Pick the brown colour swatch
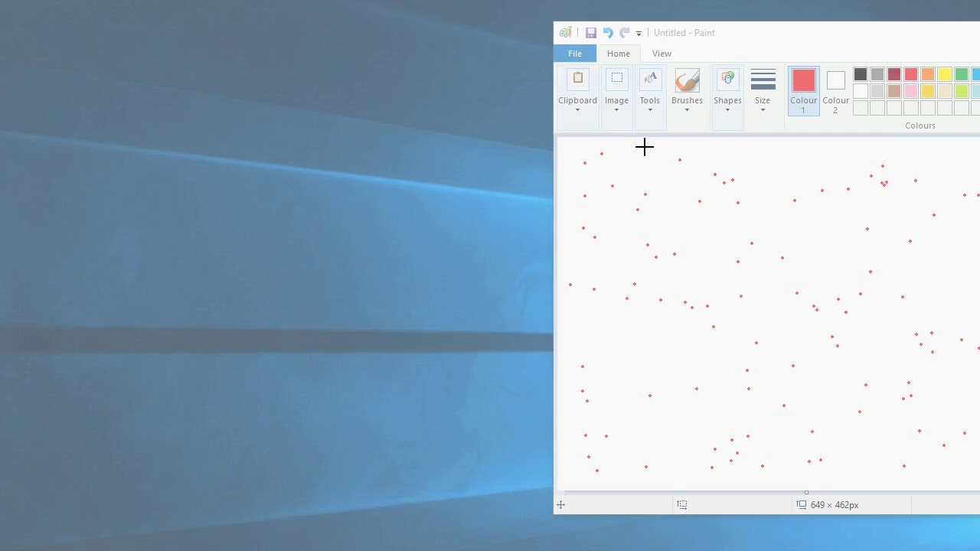This screenshot has width=980, height=551. pos(894,91)
